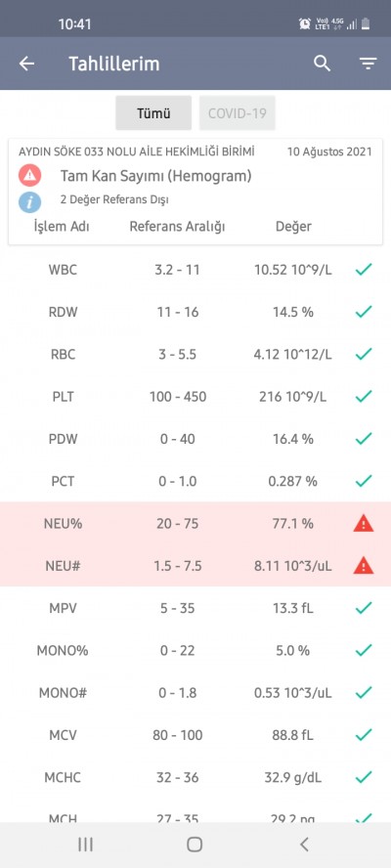Tap the MONO% row label
Image resolution: width=391 pixels, height=868 pixels.
[x=63, y=650]
